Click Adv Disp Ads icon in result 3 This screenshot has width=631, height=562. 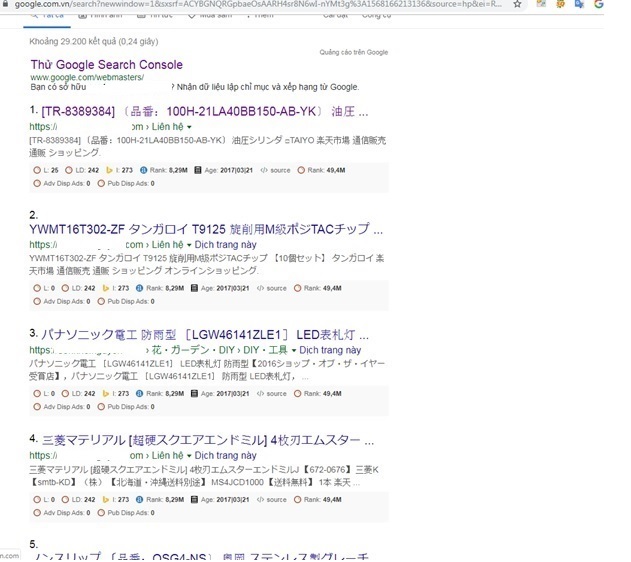[x=37, y=407]
